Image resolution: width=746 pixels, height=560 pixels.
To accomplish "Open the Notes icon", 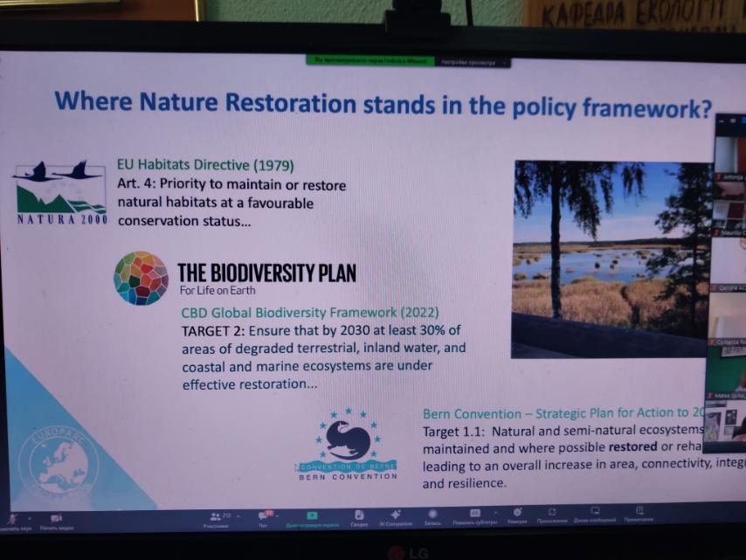I will click(x=639, y=510).
